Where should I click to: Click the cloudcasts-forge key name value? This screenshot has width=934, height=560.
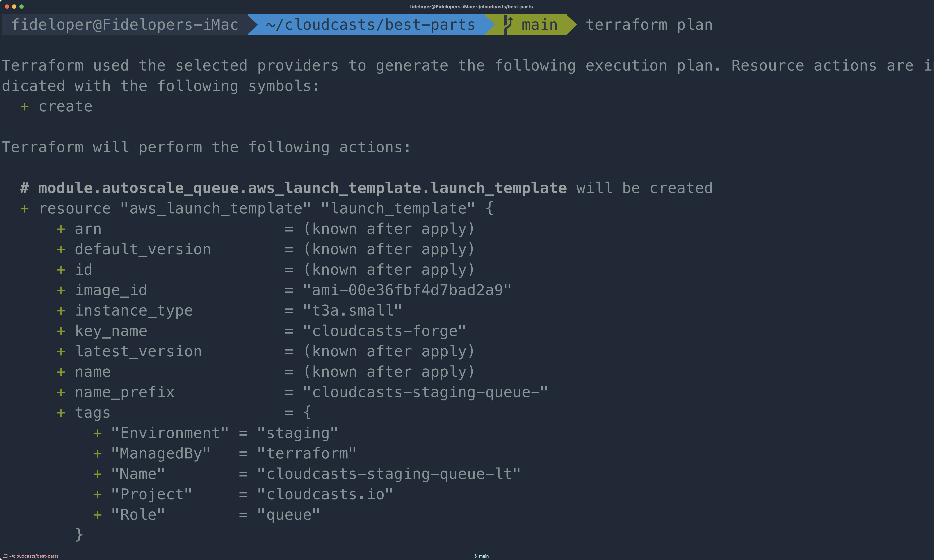[x=384, y=331]
